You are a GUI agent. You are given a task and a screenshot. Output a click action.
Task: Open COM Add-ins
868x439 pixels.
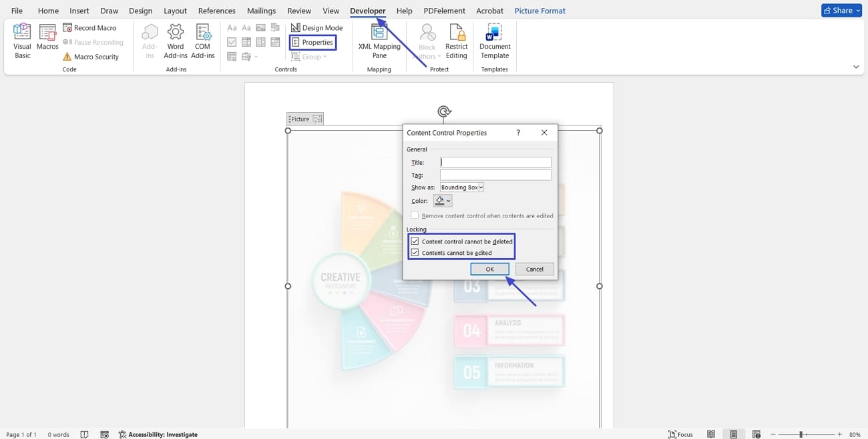coord(202,41)
